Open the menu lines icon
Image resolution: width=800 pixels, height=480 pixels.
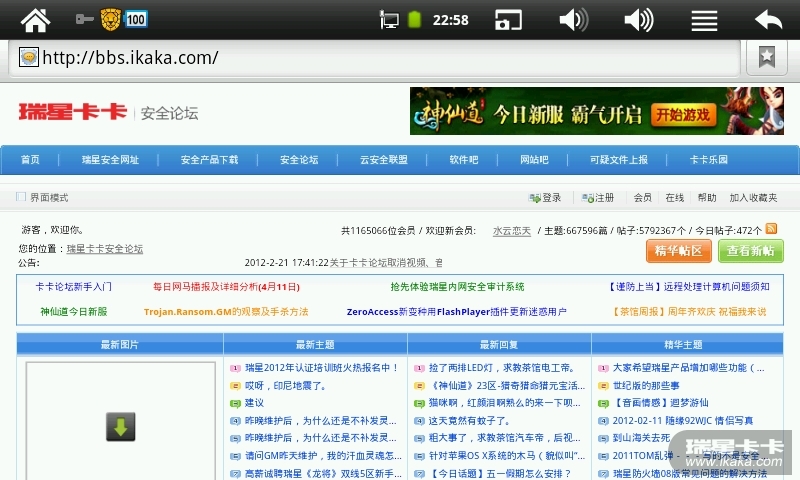tap(704, 20)
